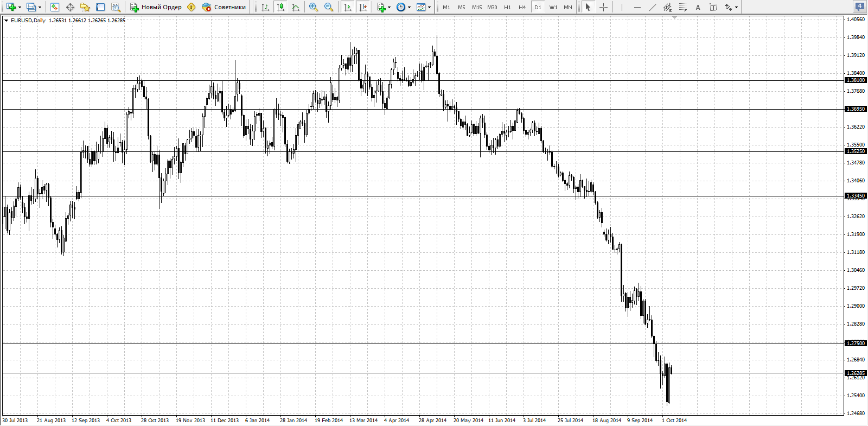Viewport: 868px width, 426px height.
Task: Open the chart templates menu
Action: pyautogui.click(x=421, y=7)
